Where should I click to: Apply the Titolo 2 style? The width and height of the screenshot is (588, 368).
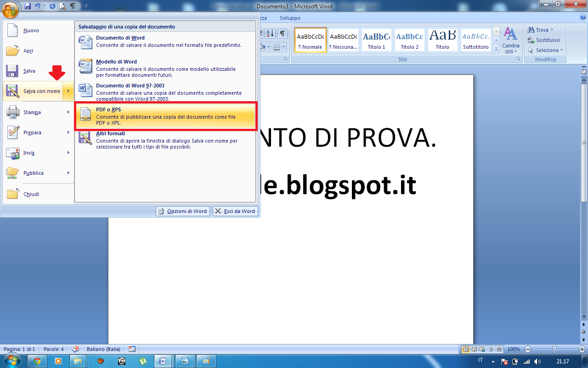click(410, 40)
